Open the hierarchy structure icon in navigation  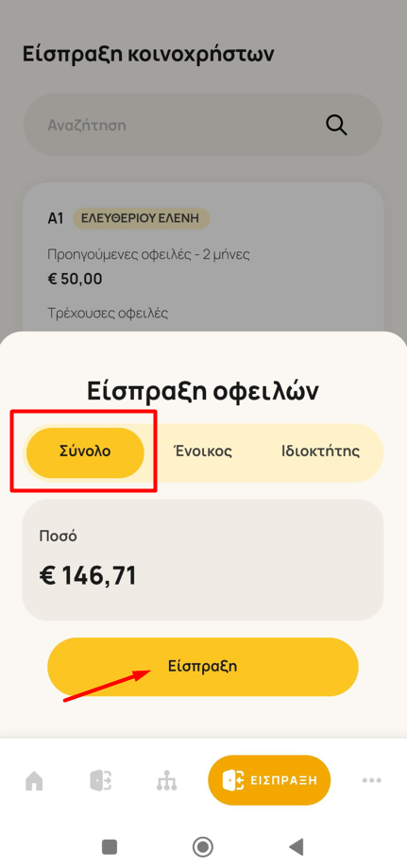pos(167,780)
